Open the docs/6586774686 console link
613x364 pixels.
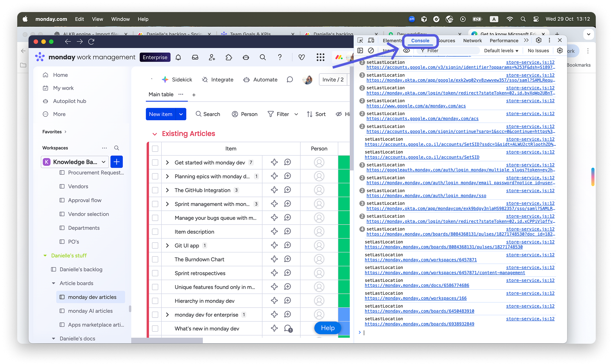(x=417, y=285)
